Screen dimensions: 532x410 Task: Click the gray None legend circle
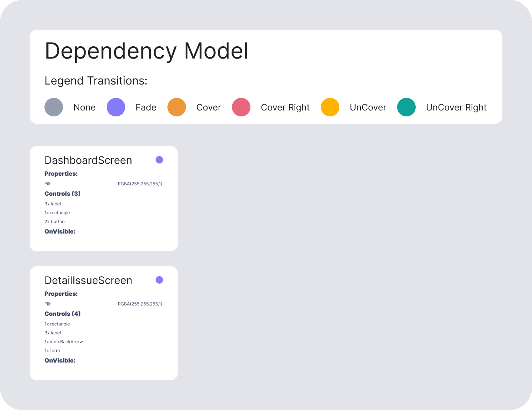(x=54, y=107)
